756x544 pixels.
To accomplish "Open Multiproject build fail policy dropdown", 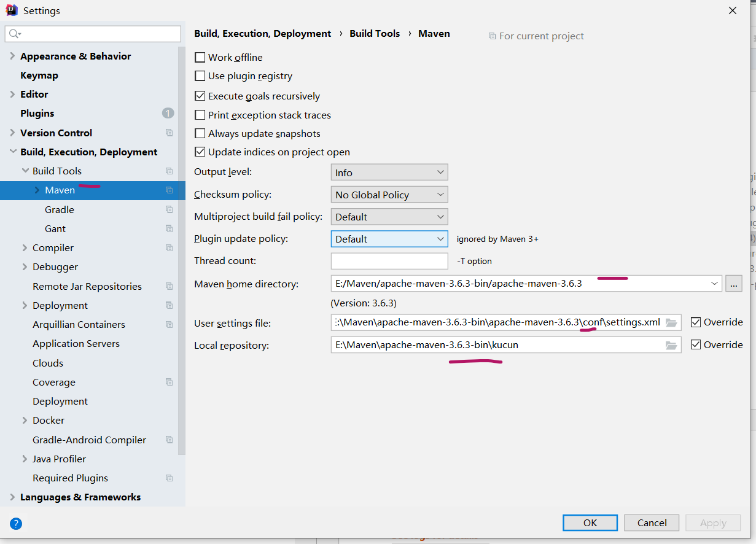I will tap(389, 217).
